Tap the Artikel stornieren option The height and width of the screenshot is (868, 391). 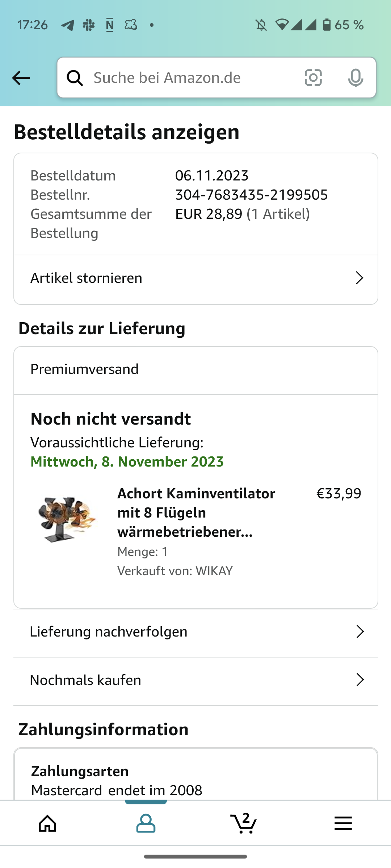click(87, 278)
